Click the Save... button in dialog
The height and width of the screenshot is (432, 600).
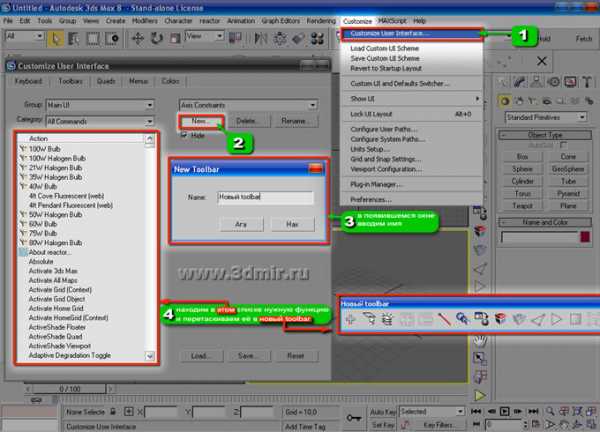tap(247, 356)
